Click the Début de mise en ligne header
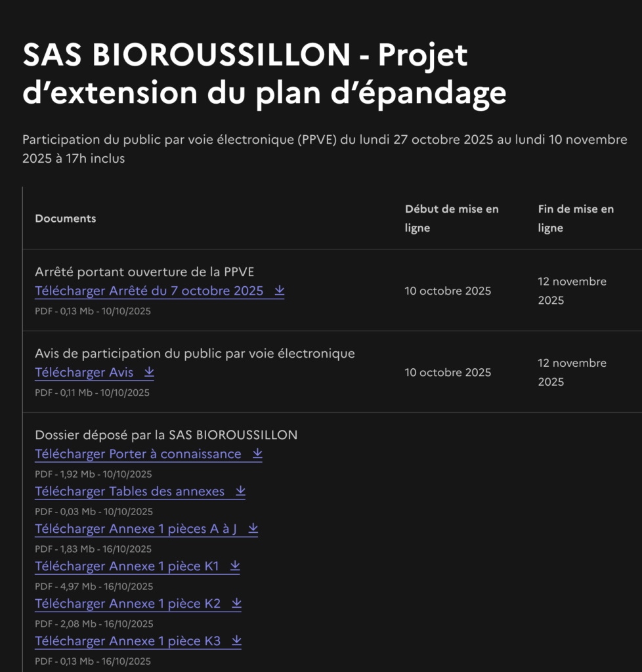The image size is (642, 672). tap(452, 219)
